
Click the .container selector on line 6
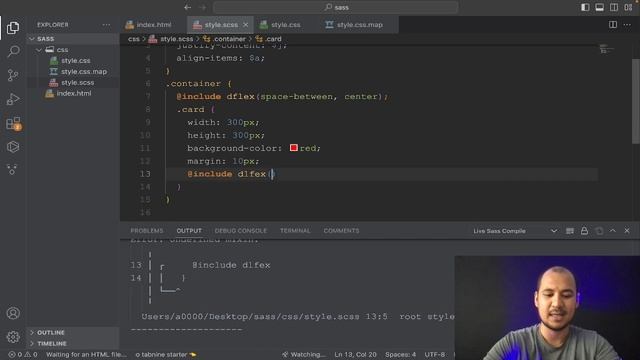(193, 84)
